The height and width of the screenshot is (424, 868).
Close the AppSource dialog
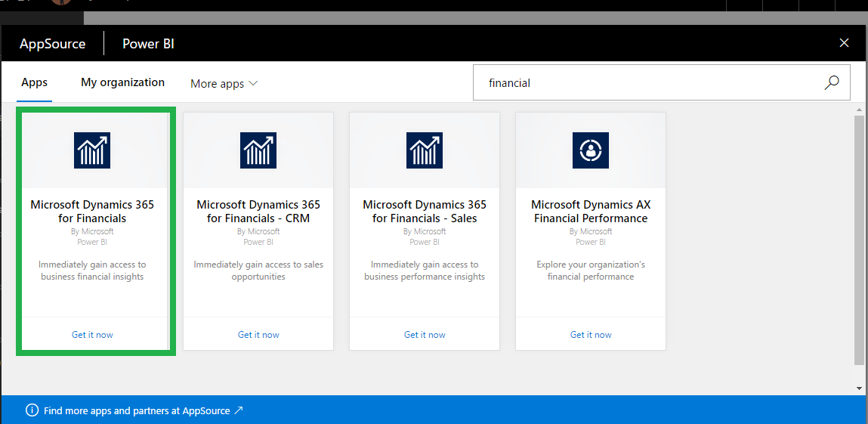(x=844, y=42)
